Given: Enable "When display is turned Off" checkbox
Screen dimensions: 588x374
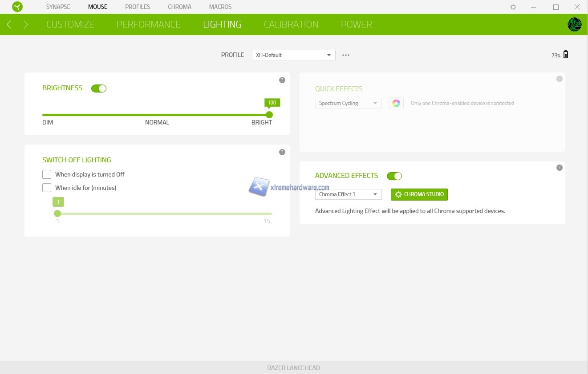Looking at the screenshot, I should coord(47,174).
